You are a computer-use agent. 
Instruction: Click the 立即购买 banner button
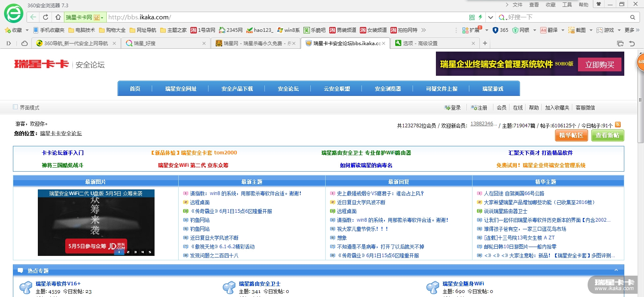click(x=600, y=64)
